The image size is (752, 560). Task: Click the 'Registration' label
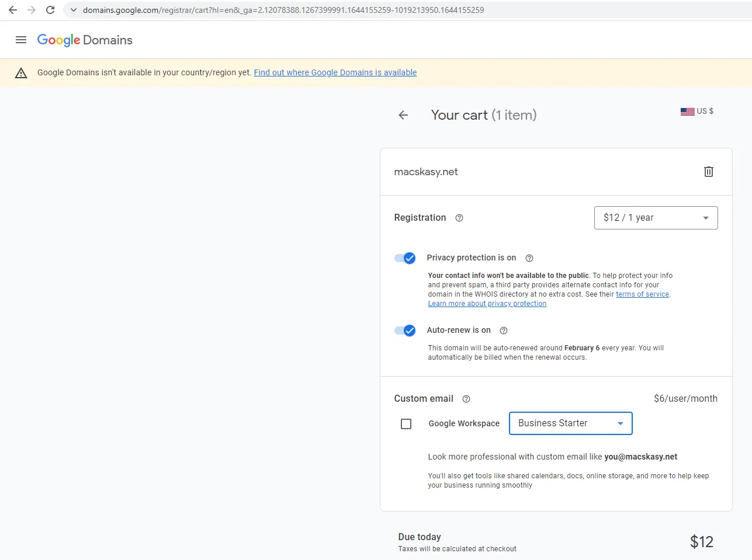point(420,217)
